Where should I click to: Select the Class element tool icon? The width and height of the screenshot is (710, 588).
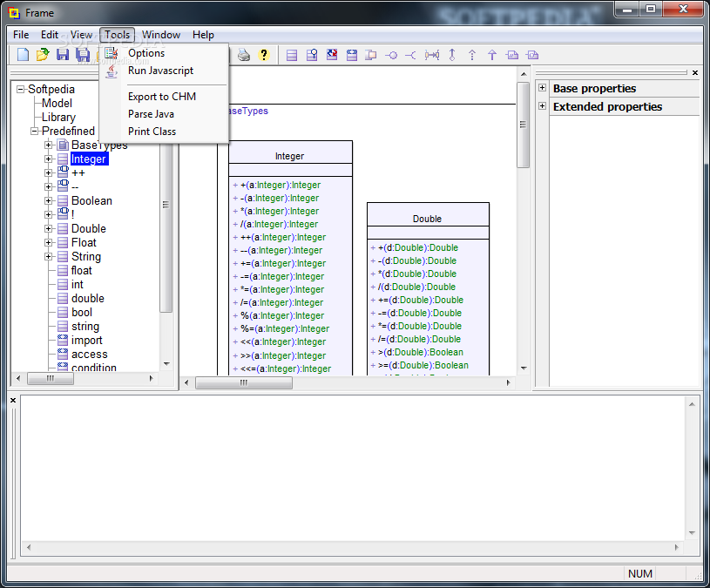tap(292, 55)
